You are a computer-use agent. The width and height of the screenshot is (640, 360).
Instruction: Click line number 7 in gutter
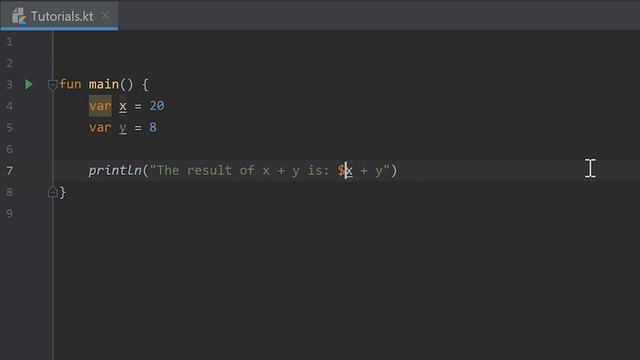(9, 170)
